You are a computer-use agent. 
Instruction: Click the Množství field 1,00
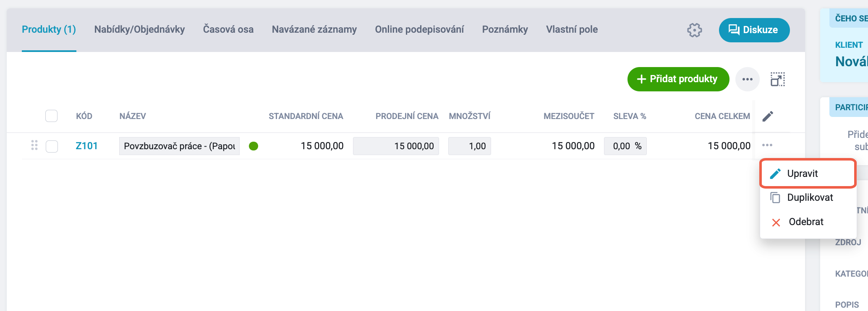tap(470, 146)
